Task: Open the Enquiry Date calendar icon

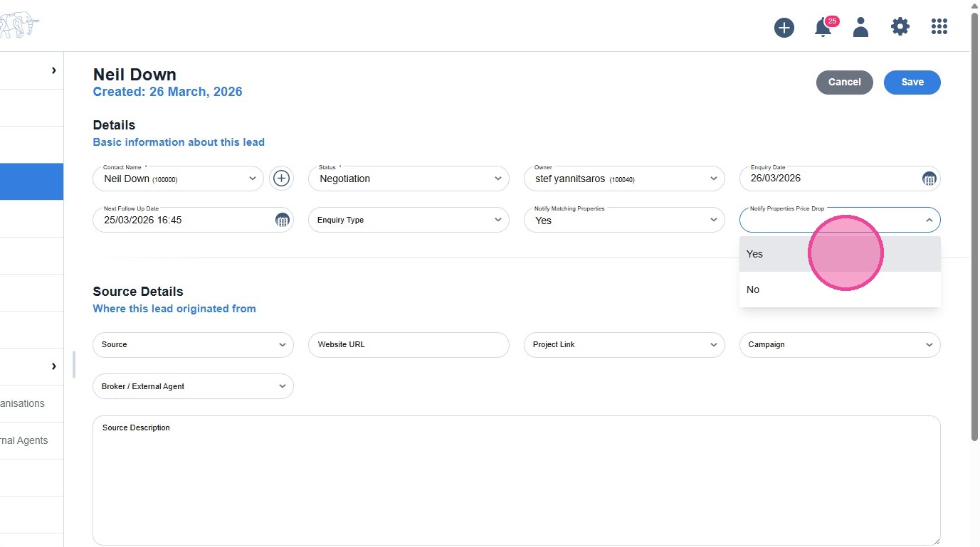Action: point(928,179)
